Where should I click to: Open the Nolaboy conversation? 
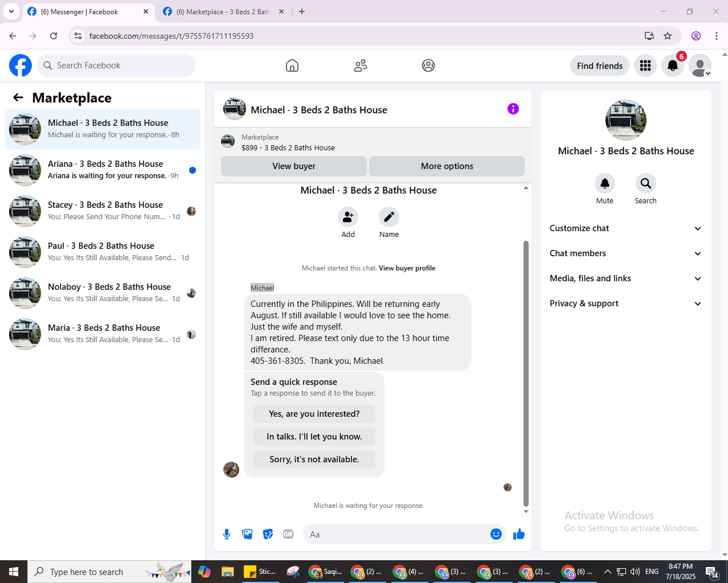click(103, 293)
